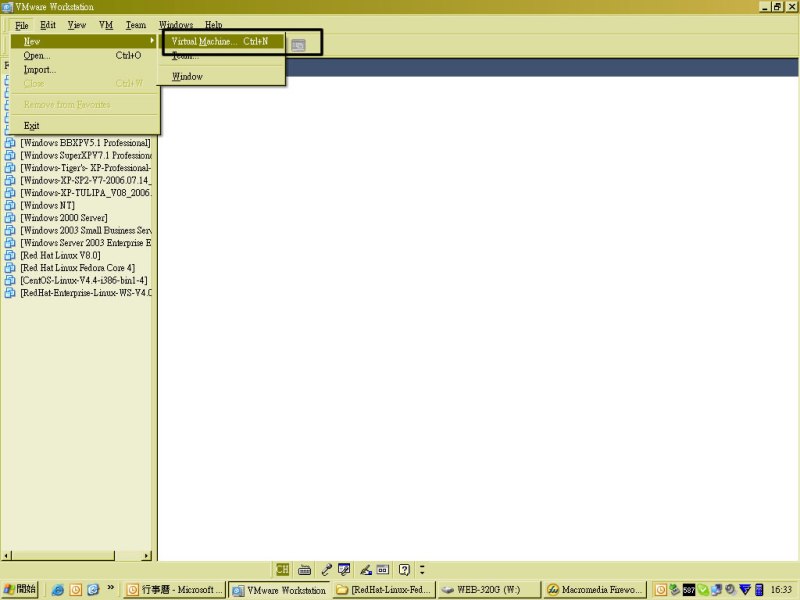800x600 pixels.
Task: Click the microphone icon on language bar
Action: (x=326, y=569)
